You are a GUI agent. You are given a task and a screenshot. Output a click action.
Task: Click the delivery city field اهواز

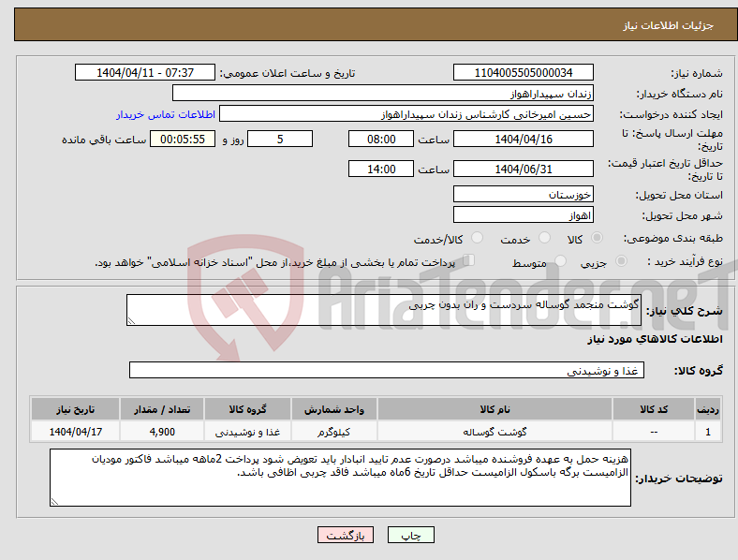[x=524, y=215]
